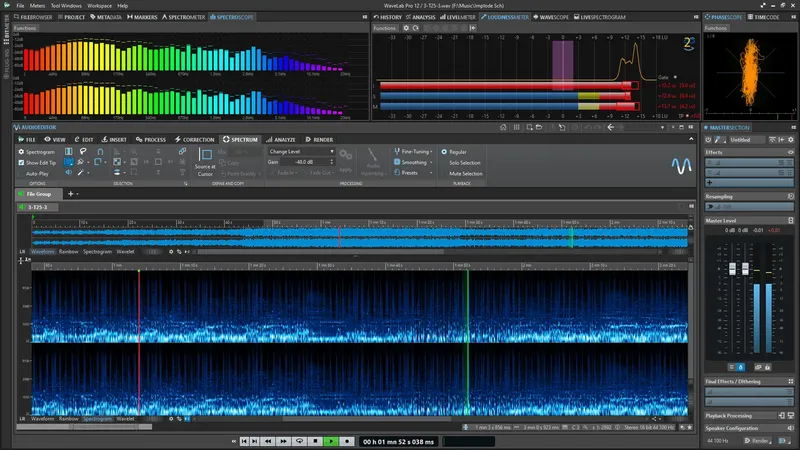Click the Fine-Tuning icon
This screenshot has width=800, height=450.
click(x=397, y=151)
